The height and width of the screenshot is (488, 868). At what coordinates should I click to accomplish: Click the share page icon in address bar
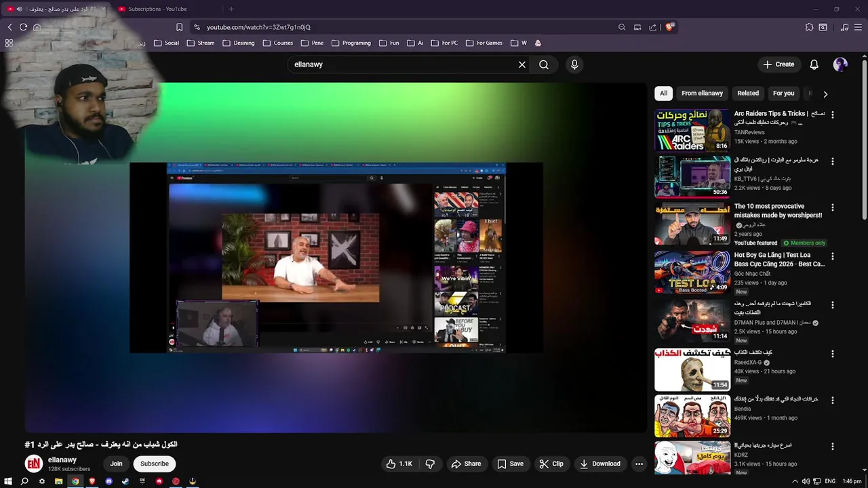click(652, 27)
